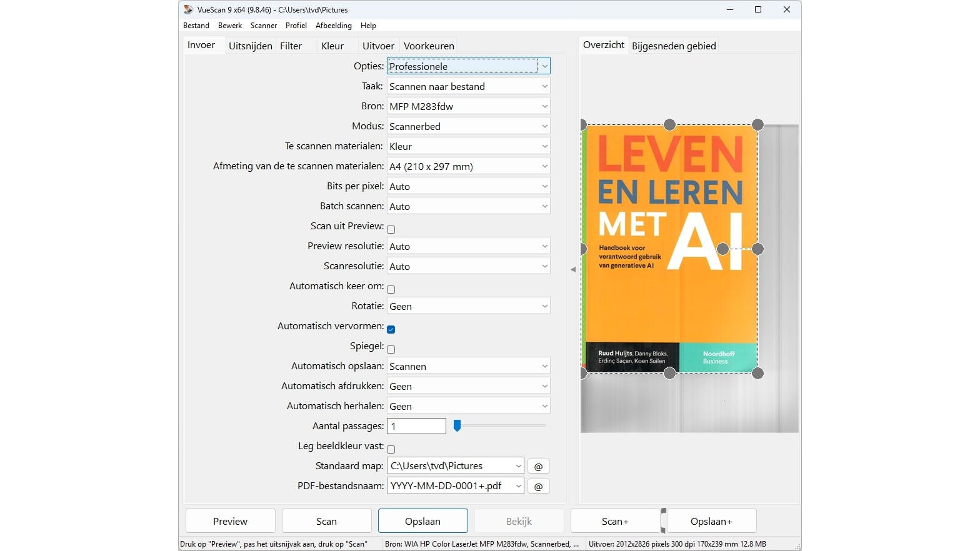Tick the Automatisch keer om checkbox

point(391,289)
